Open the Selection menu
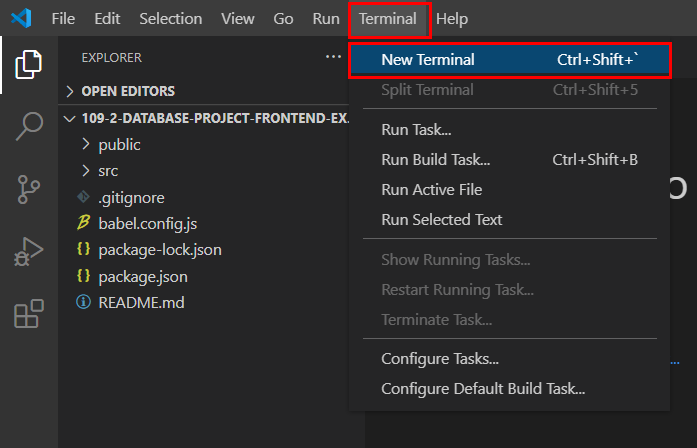This screenshot has height=448, width=697. coord(170,19)
